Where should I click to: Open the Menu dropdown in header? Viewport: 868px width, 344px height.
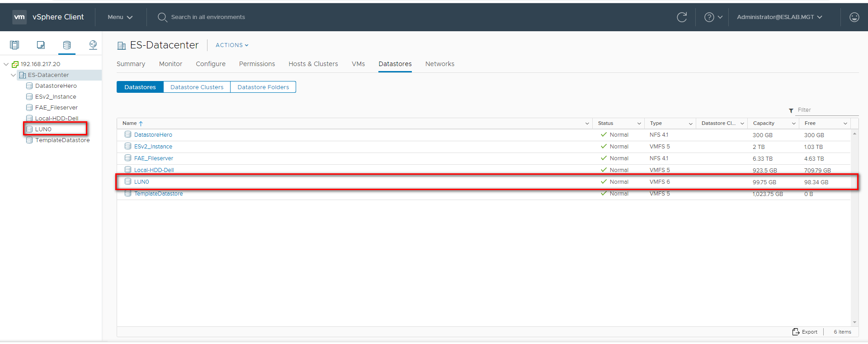pos(120,17)
